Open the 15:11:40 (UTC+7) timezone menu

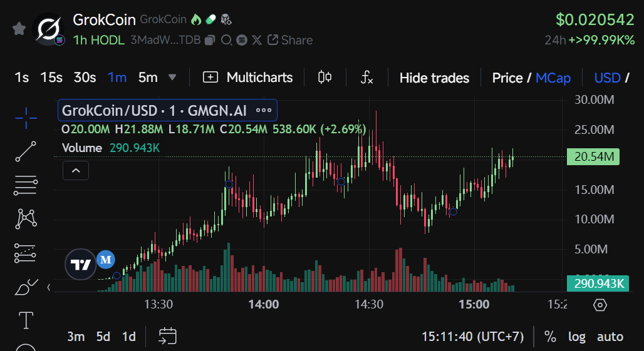(473, 337)
